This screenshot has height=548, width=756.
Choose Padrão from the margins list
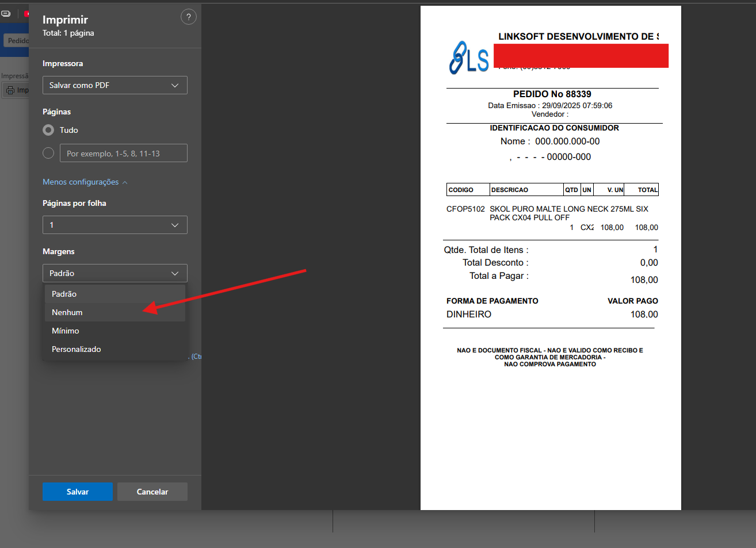(x=64, y=294)
